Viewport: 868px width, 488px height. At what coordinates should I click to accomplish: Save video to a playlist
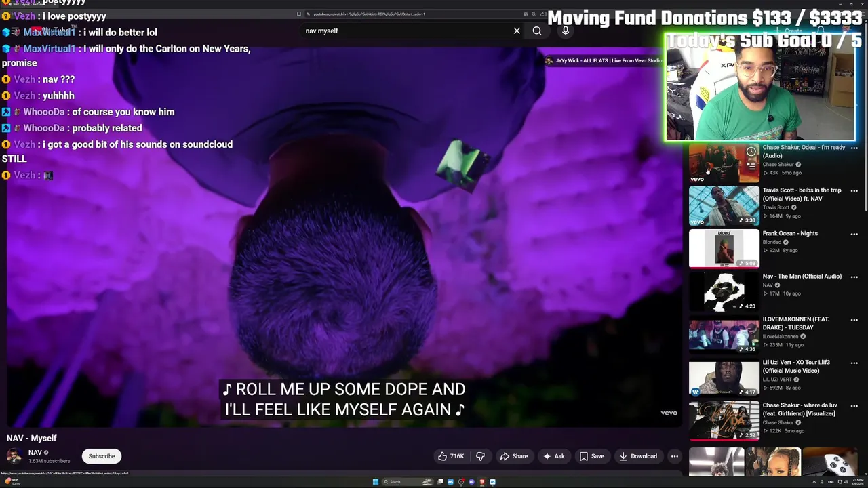coord(591,456)
